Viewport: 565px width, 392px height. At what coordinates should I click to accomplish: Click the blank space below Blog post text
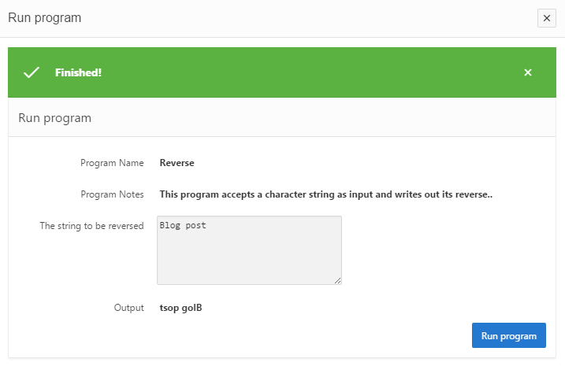[249, 260]
